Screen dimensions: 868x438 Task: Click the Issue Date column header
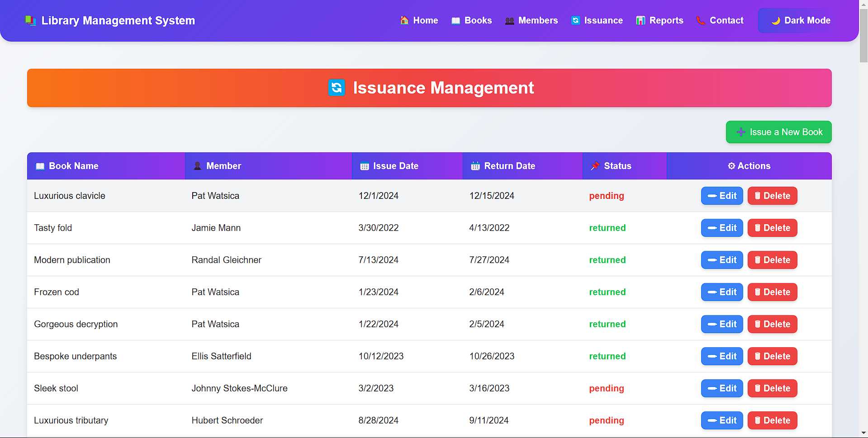click(x=407, y=166)
